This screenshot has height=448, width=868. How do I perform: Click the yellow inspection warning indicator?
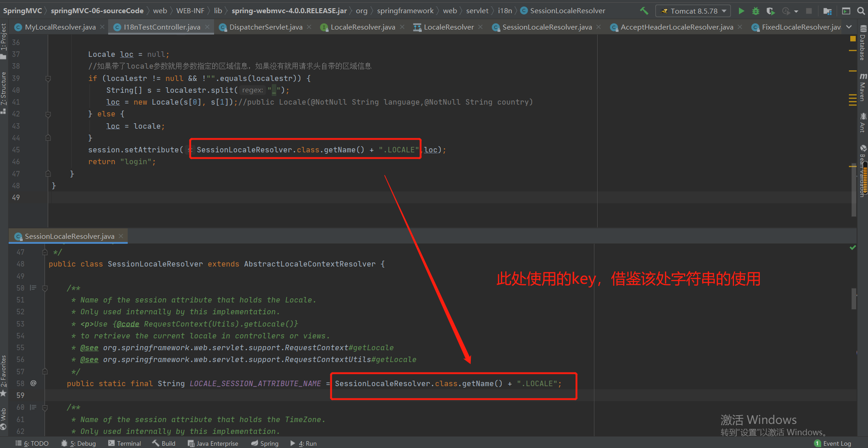coord(853,39)
